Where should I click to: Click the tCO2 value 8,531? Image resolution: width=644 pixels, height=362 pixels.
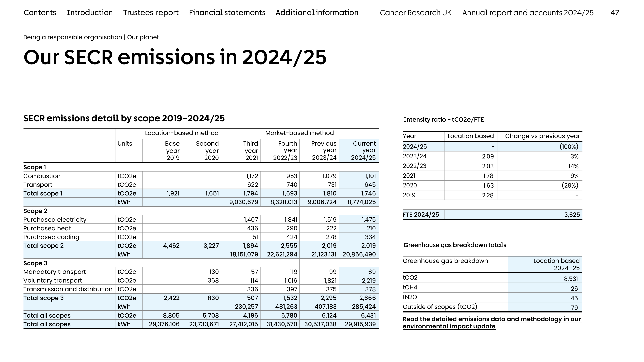coord(571,279)
